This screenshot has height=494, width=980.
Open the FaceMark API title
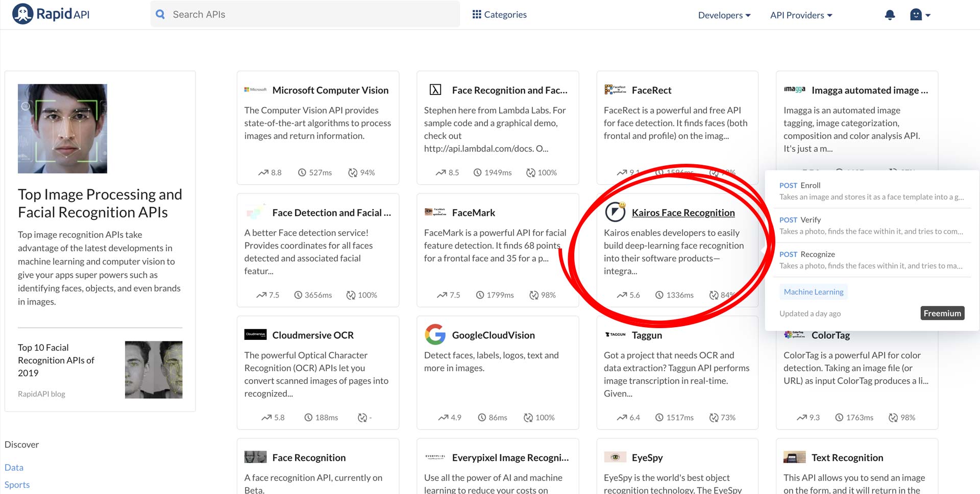click(x=473, y=213)
